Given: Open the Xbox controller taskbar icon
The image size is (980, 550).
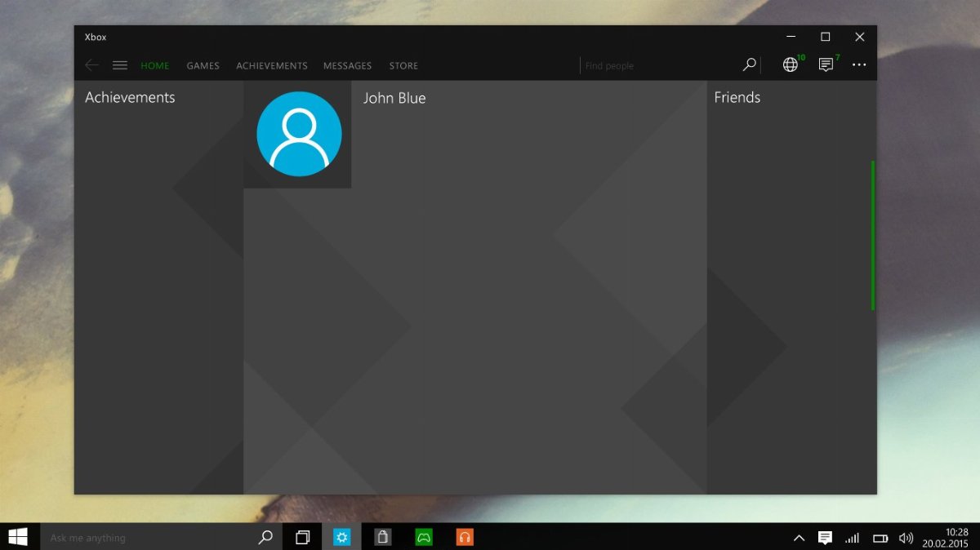Looking at the screenshot, I should pyautogui.click(x=424, y=538).
